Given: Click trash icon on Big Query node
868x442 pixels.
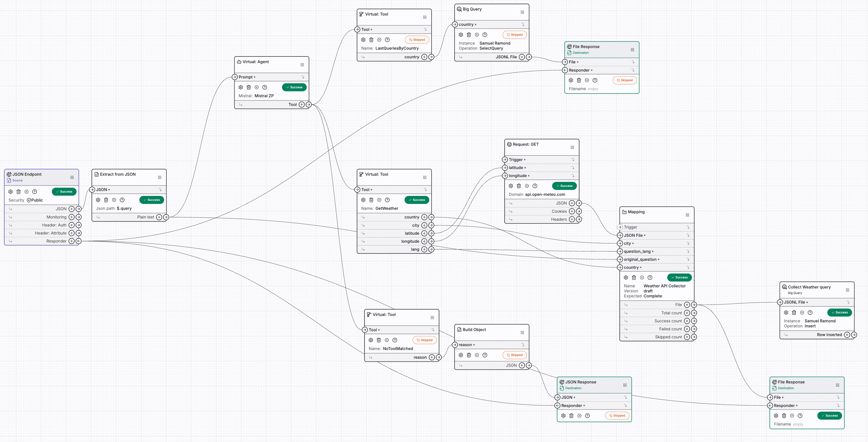Looking at the screenshot, I should coord(469,35).
